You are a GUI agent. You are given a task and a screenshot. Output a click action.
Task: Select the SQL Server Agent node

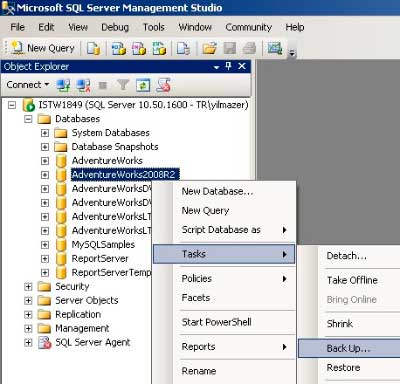pyautogui.click(x=93, y=342)
